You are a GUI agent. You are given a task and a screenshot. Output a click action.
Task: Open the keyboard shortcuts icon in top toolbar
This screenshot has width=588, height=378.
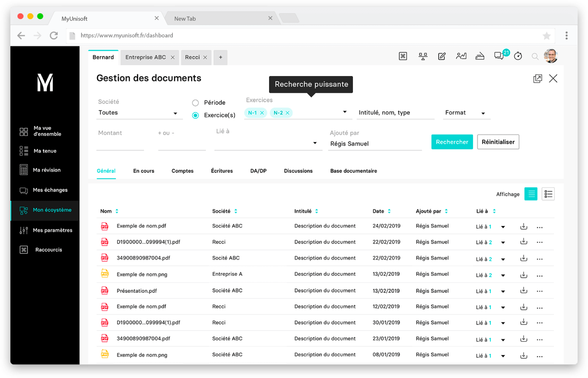pos(403,56)
